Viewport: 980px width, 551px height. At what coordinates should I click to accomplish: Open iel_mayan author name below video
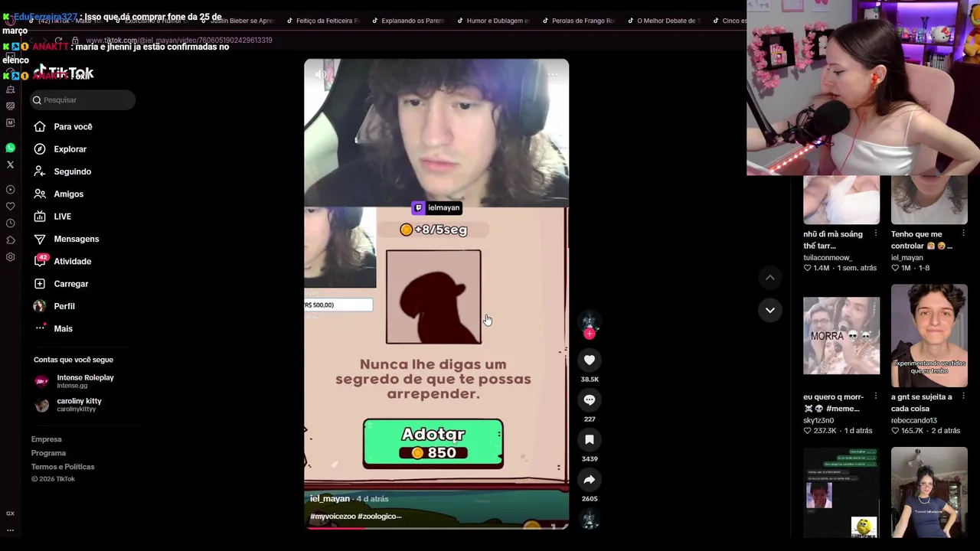coord(330,499)
